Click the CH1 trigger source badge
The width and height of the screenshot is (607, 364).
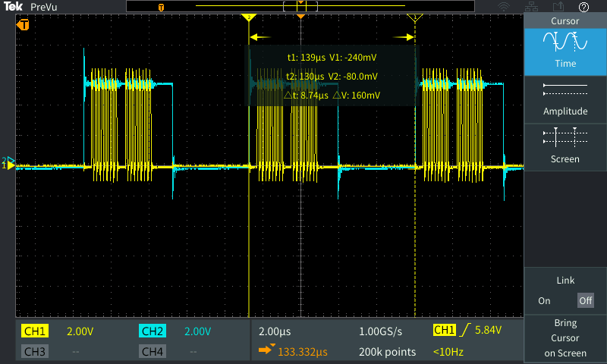[x=444, y=330]
